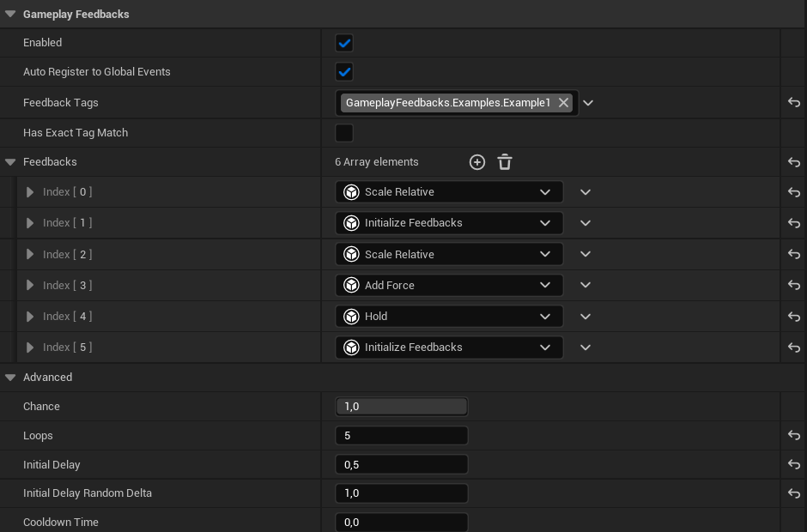Click the Loops input field

coord(402,435)
